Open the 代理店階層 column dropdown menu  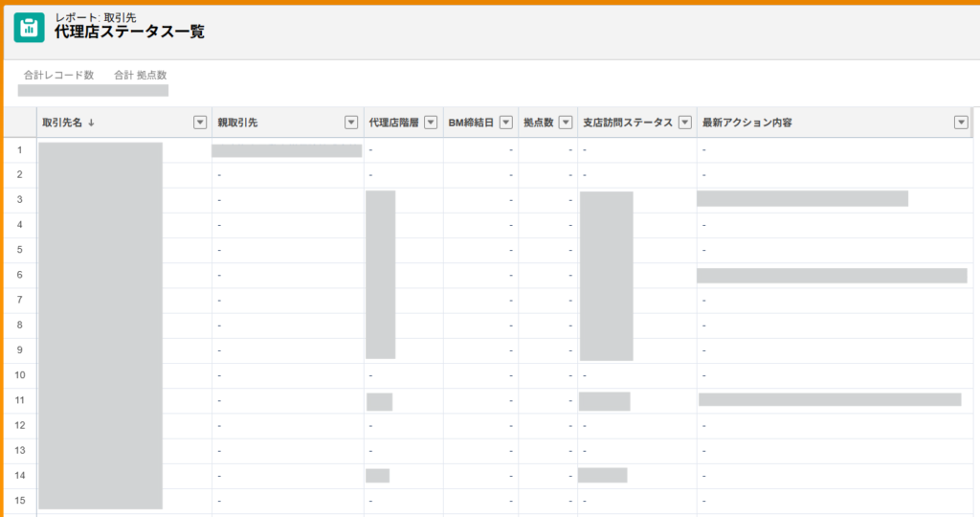pos(431,123)
